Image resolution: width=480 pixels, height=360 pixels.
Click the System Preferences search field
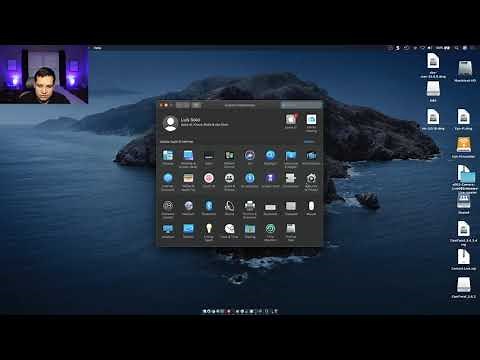click(x=301, y=105)
